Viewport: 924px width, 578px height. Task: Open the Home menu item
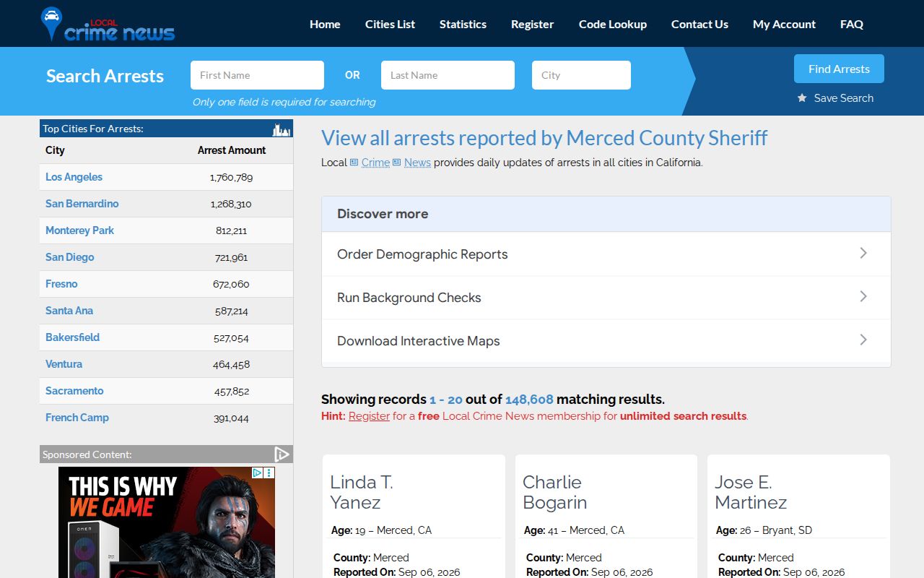[325, 24]
